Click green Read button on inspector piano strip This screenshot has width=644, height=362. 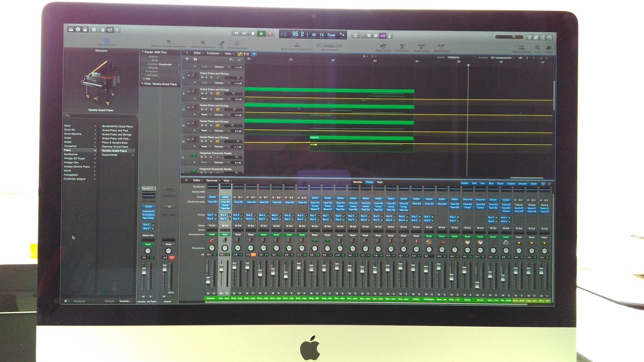click(148, 245)
